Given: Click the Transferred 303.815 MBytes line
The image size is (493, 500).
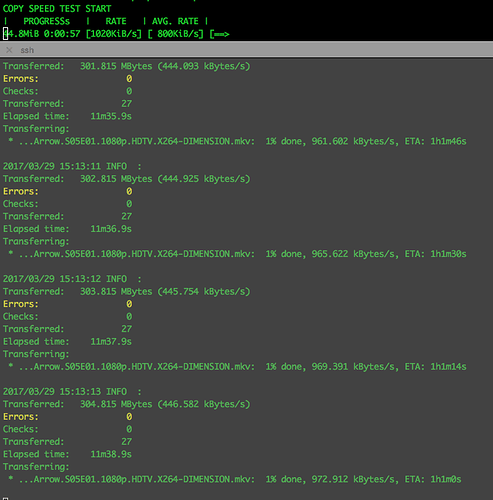Looking at the screenshot, I should click(127, 291).
